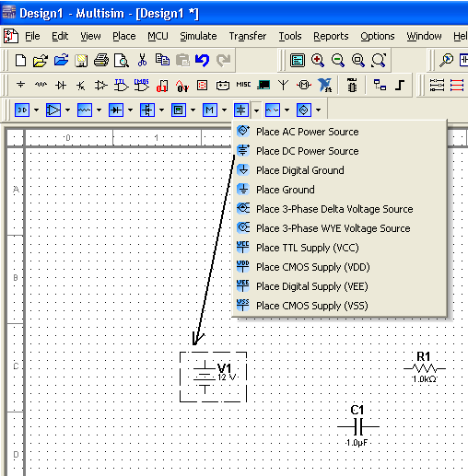Toggle full screen view icon
This screenshot has height=476, width=468.
pos(298,60)
